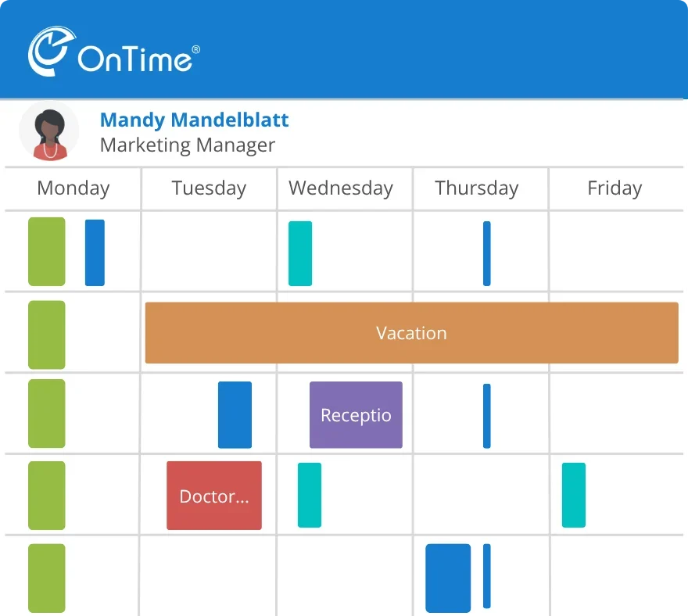Select the Monday column header
The height and width of the screenshot is (616, 688).
[x=73, y=188]
